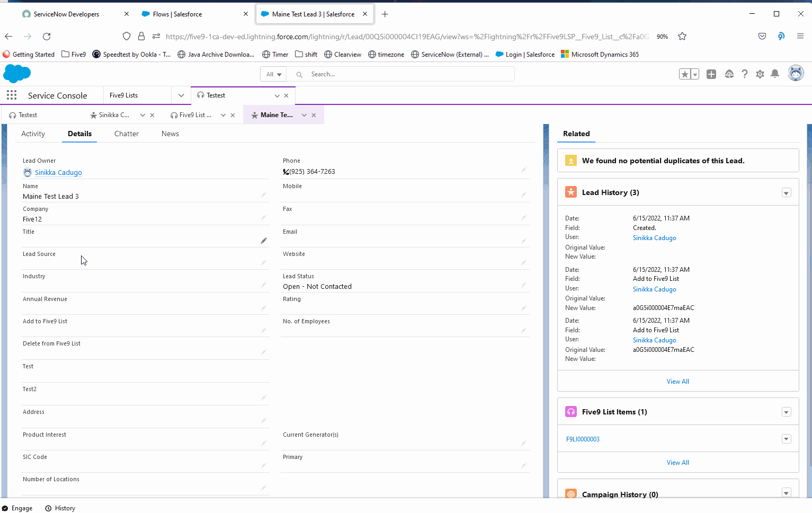Edit the Phone field pencil icon
This screenshot has height=513, width=812.
(524, 170)
